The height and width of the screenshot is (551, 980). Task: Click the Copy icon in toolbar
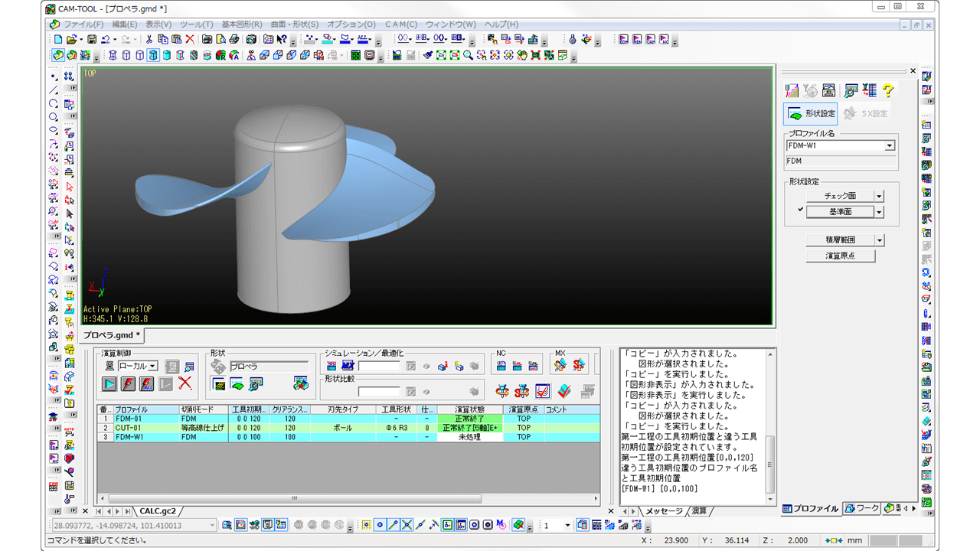coord(162,39)
